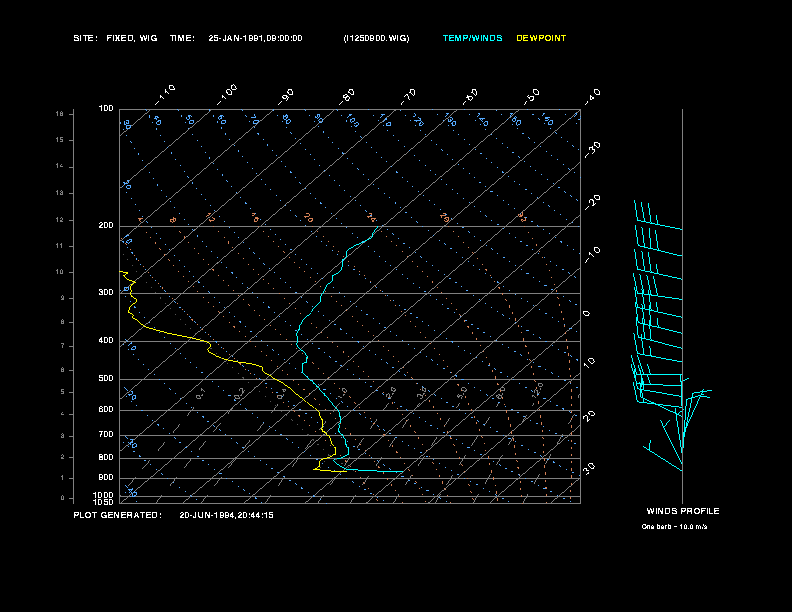Image resolution: width=792 pixels, height=612 pixels.
Task: Click the 800 pressure level label
Action: click(106, 457)
